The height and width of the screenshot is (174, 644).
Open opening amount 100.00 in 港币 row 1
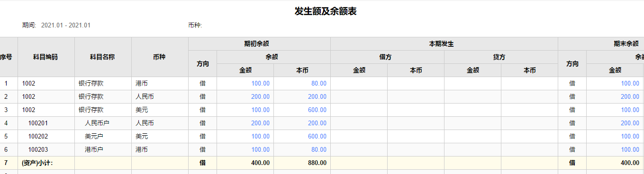point(260,83)
